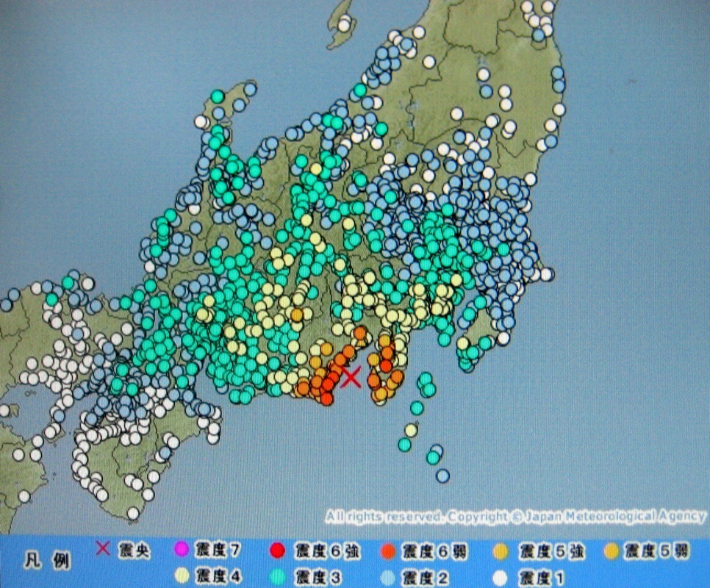Viewport: 710px width, 588px height.
Task: Click the 震度5強 label text
Action: 552,552
